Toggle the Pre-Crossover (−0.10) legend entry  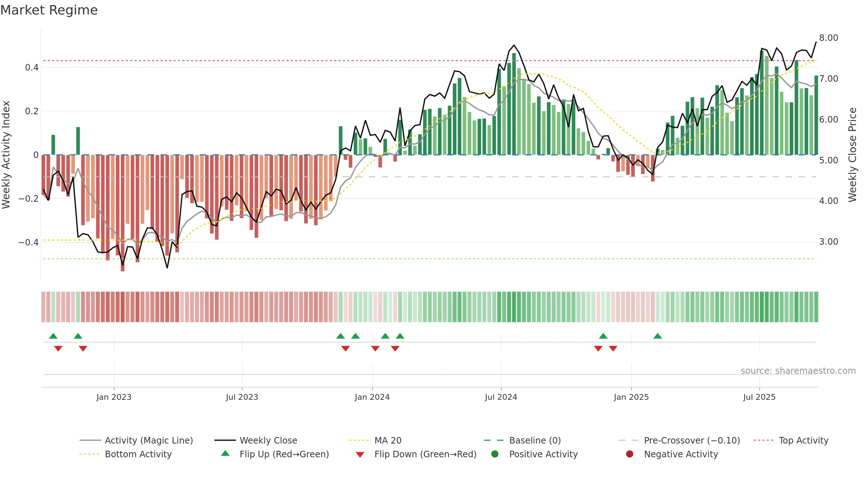coord(679,440)
